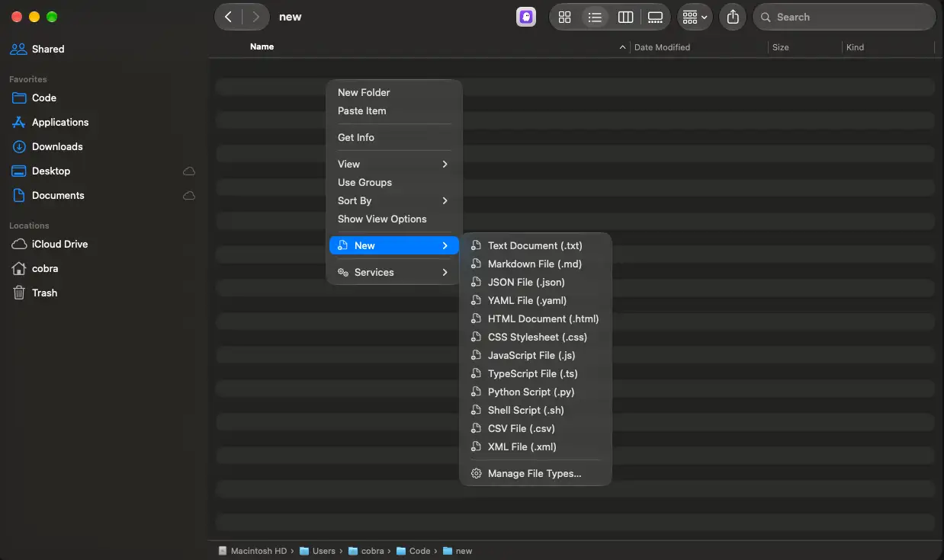
Task: Choose Get Info from context menu
Action: (x=394, y=137)
